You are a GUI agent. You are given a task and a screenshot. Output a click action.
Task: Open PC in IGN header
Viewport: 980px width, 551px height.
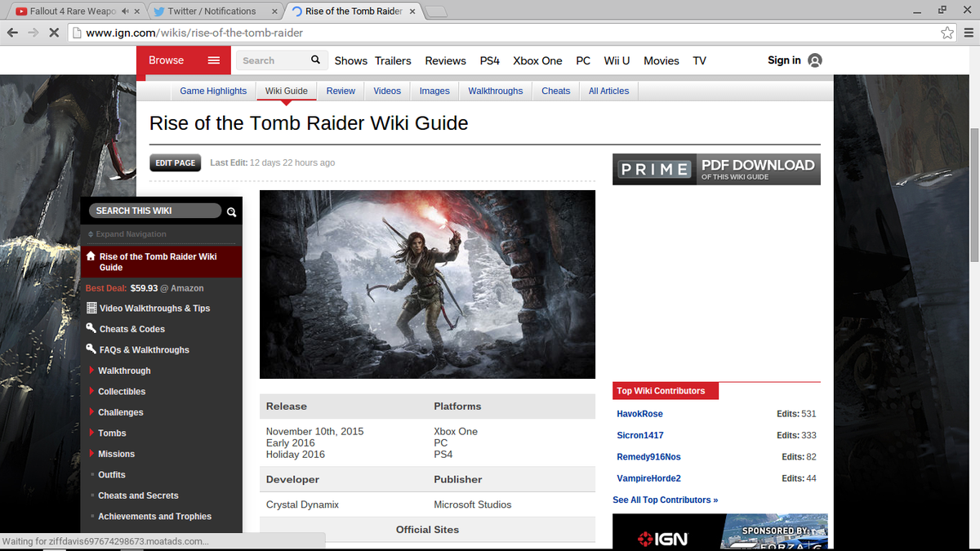click(x=583, y=60)
